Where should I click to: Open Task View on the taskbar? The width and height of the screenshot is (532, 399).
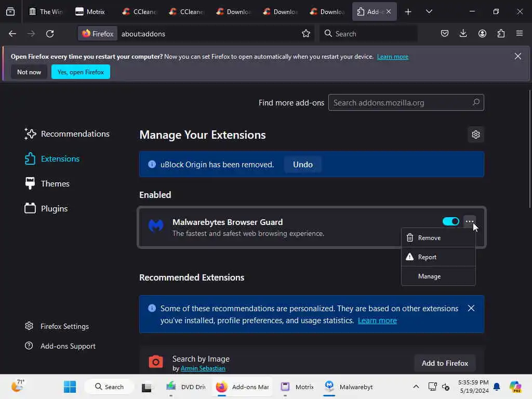coord(147,387)
